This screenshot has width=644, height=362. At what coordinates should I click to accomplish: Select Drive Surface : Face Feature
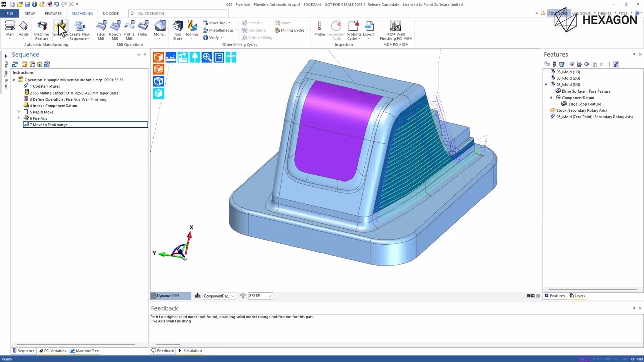pyautogui.click(x=583, y=91)
